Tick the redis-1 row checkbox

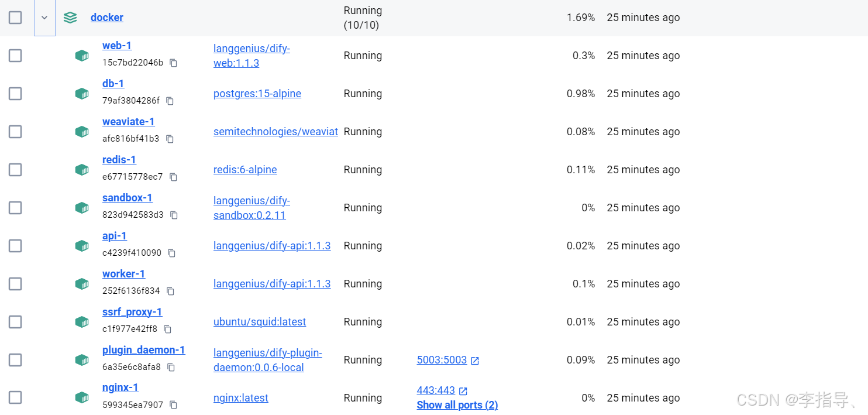coord(15,170)
